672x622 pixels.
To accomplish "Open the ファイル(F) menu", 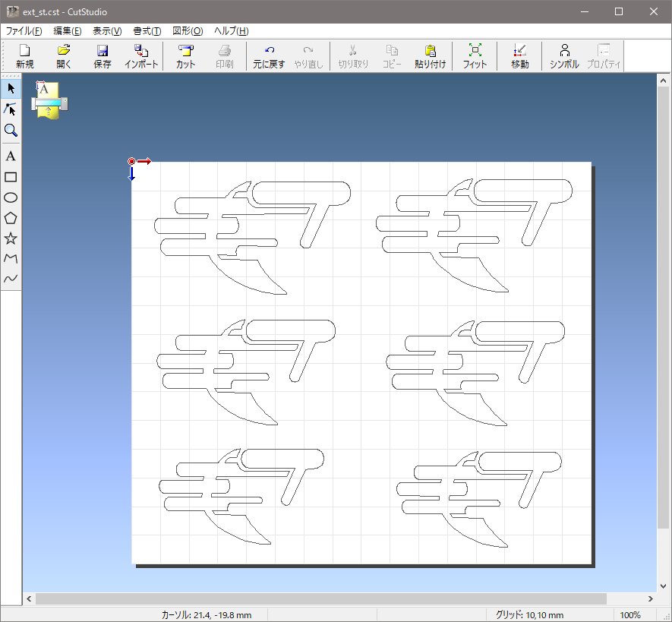I will [x=24, y=31].
